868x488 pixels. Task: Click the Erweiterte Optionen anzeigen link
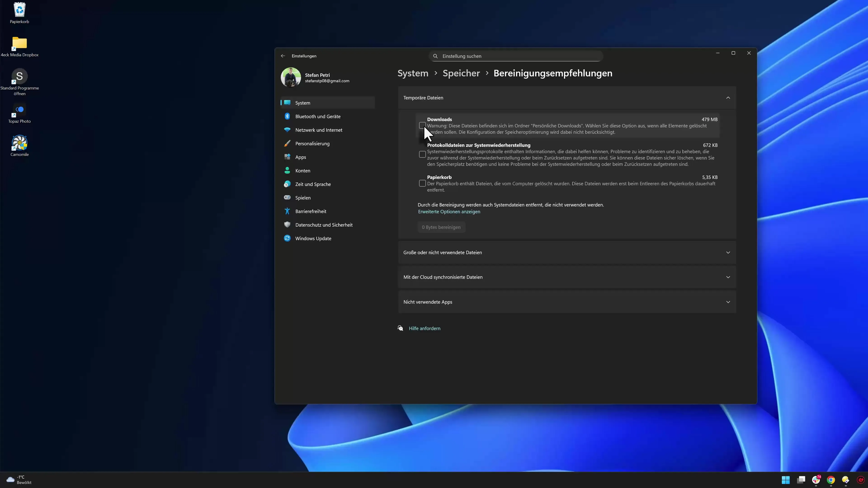pyautogui.click(x=449, y=211)
